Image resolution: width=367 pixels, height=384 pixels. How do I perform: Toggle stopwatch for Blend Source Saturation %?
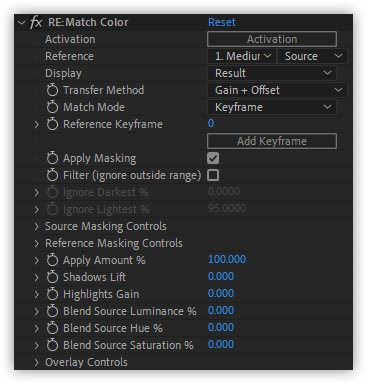click(52, 345)
